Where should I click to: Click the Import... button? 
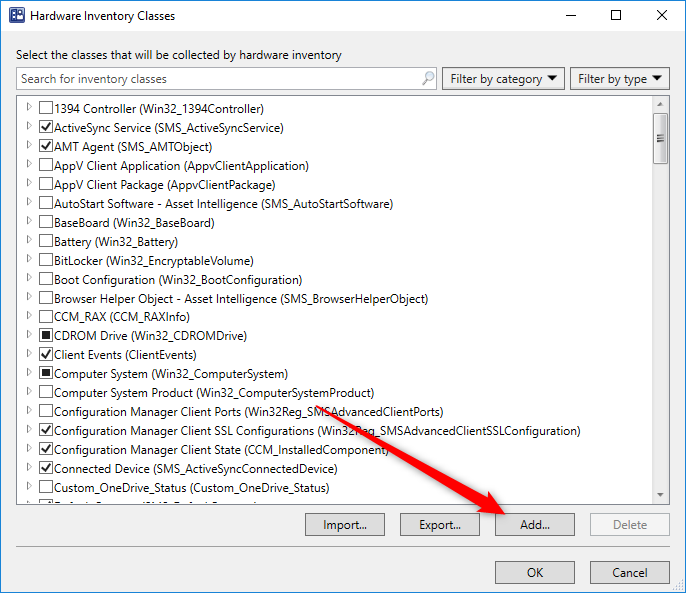(x=345, y=524)
